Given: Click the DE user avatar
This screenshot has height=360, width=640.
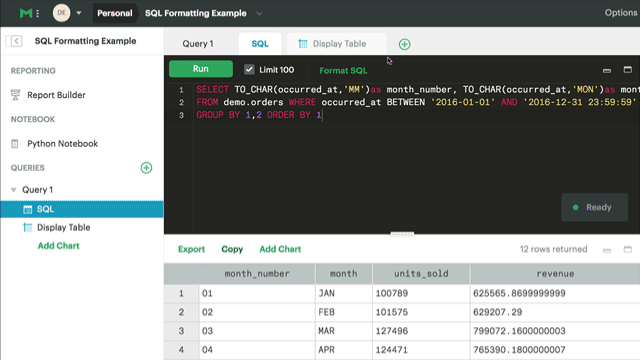Looking at the screenshot, I should point(61,13).
